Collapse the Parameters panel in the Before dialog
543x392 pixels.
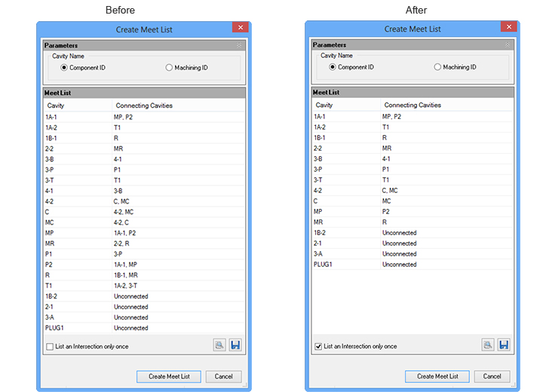[x=239, y=45]
